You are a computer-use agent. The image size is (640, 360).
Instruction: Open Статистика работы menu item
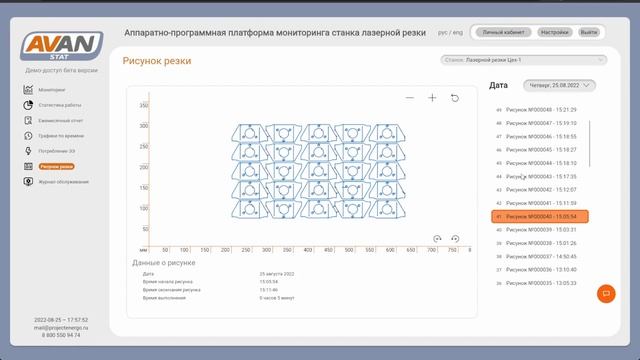[60, 105]
